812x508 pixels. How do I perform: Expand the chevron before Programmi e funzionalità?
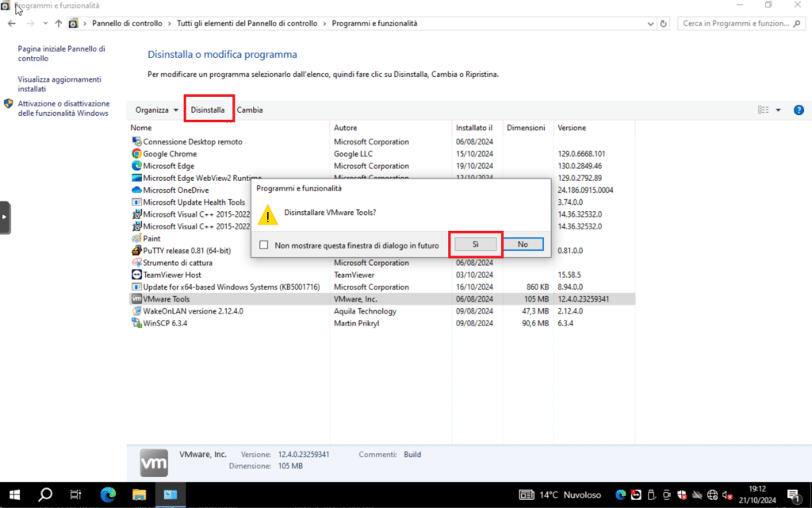click(324, 23)
